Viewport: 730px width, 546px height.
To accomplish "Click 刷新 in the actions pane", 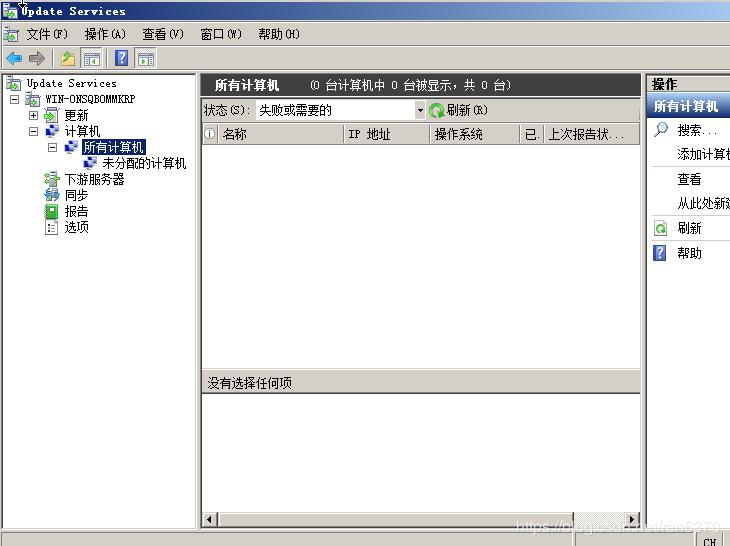I will pyautogui.click(x=689, y=228).
